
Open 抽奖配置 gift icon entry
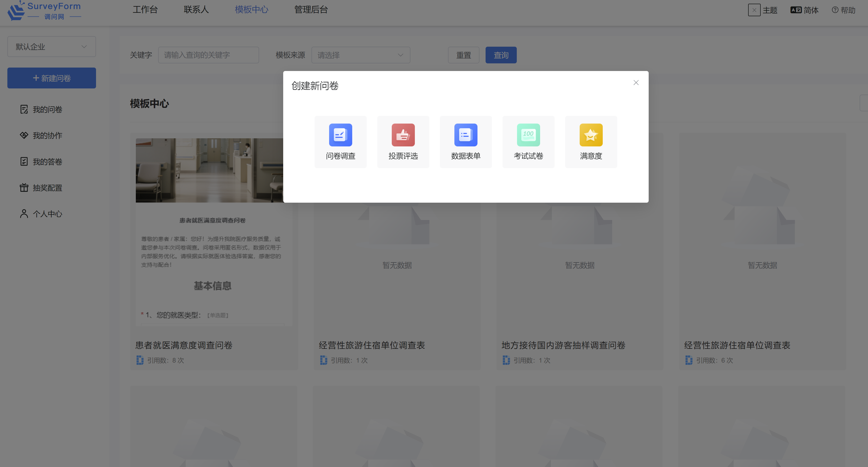click(47, 188)
